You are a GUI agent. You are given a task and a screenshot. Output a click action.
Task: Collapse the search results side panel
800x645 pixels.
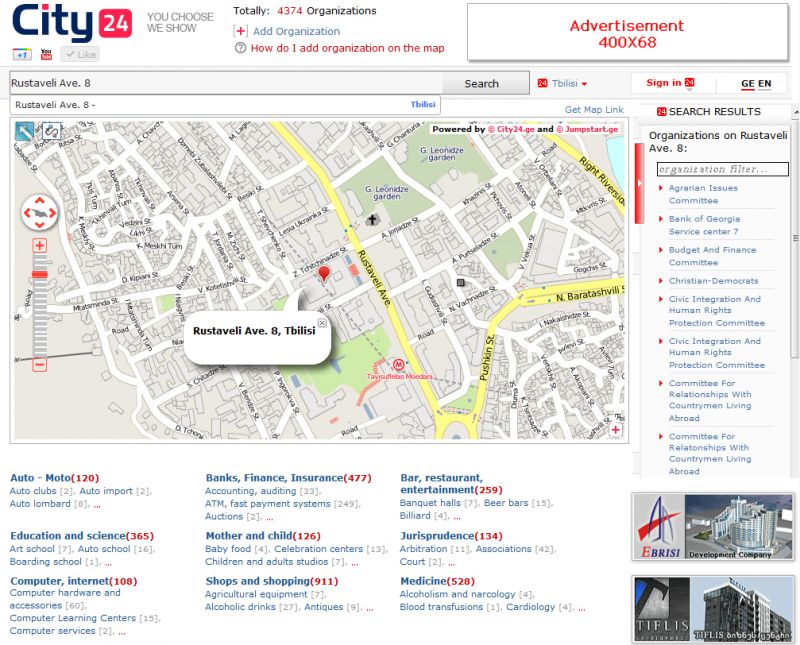pyautogui.click(x=639, y=183)
